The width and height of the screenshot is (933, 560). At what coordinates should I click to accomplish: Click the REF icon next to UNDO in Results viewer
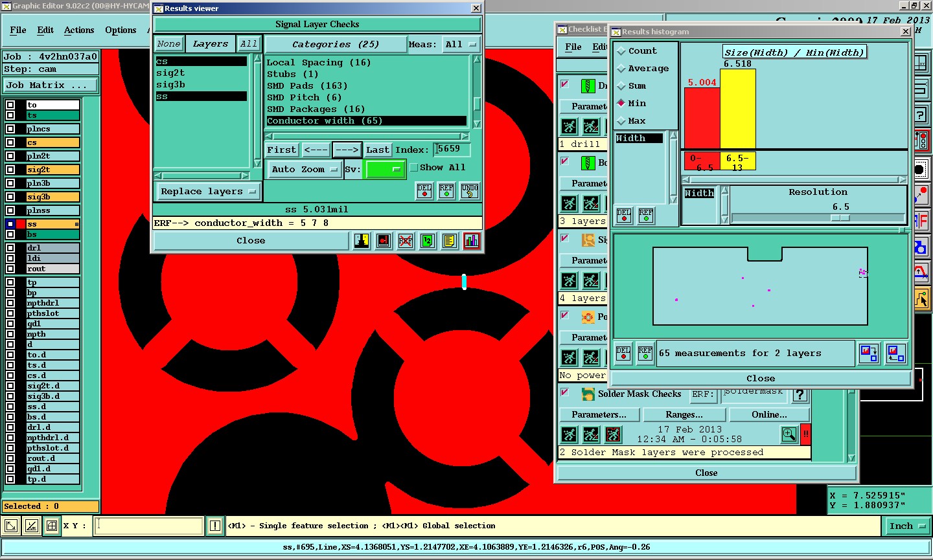446,191
